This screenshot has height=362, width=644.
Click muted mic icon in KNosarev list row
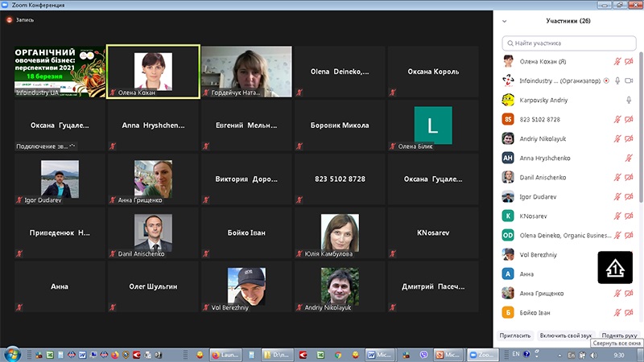click(x=617, y=216)
